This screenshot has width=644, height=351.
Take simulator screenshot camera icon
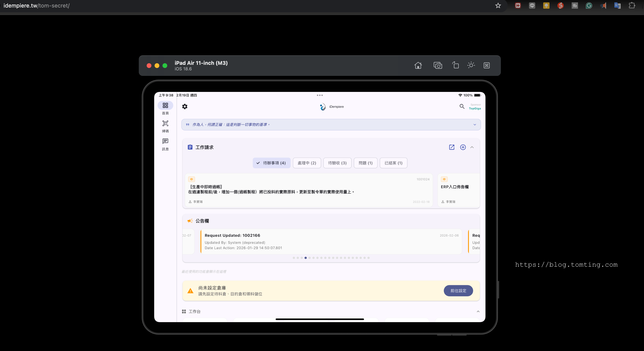tap(437, 65)
